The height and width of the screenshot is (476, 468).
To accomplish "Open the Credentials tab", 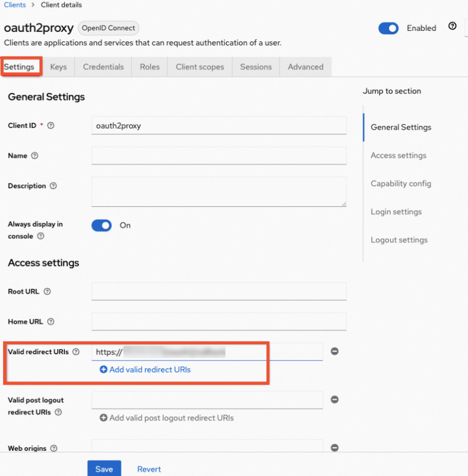I will pos(104,67).
